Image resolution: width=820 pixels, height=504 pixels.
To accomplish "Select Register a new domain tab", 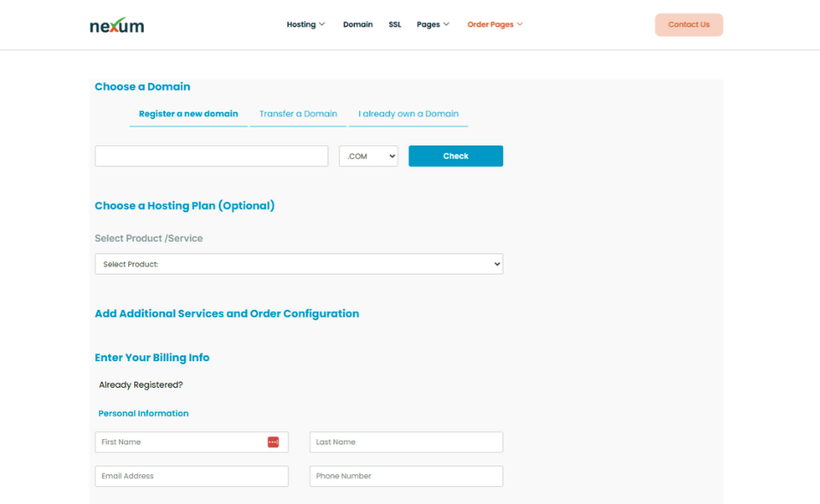I will 188,114.
